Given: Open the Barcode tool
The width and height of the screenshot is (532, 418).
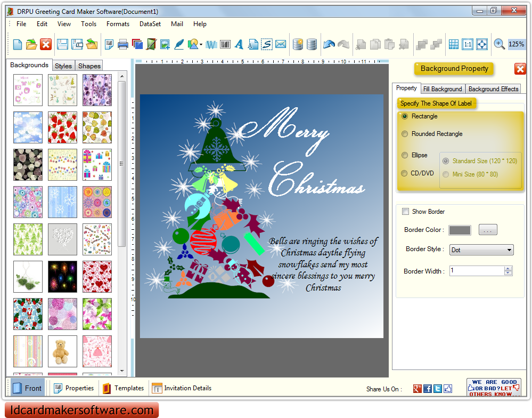Looking at the screenshot, I should pyautogui.click(x=224, y=44).
